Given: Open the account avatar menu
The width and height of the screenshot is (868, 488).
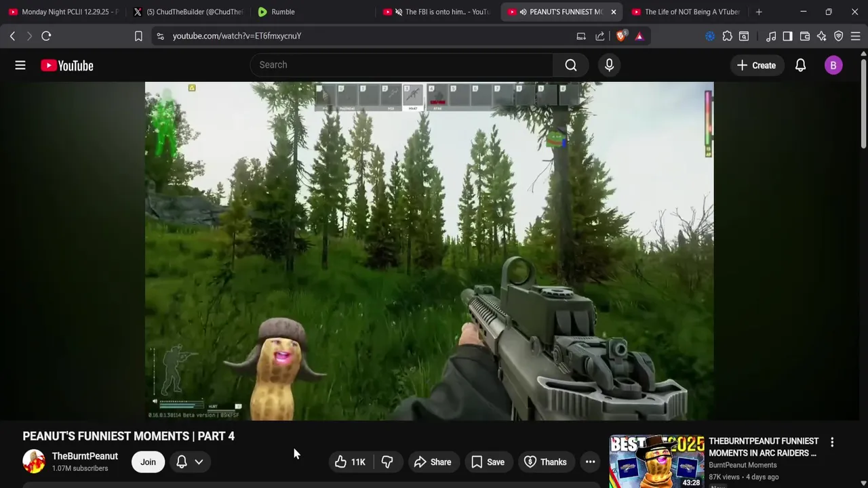Looking at the screenshot, I should click(x=833, y=65).
